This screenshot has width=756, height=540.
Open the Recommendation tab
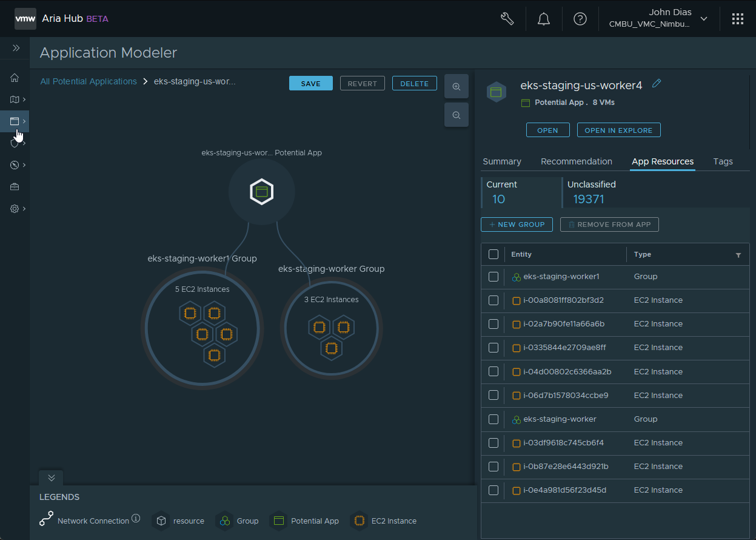576,161
